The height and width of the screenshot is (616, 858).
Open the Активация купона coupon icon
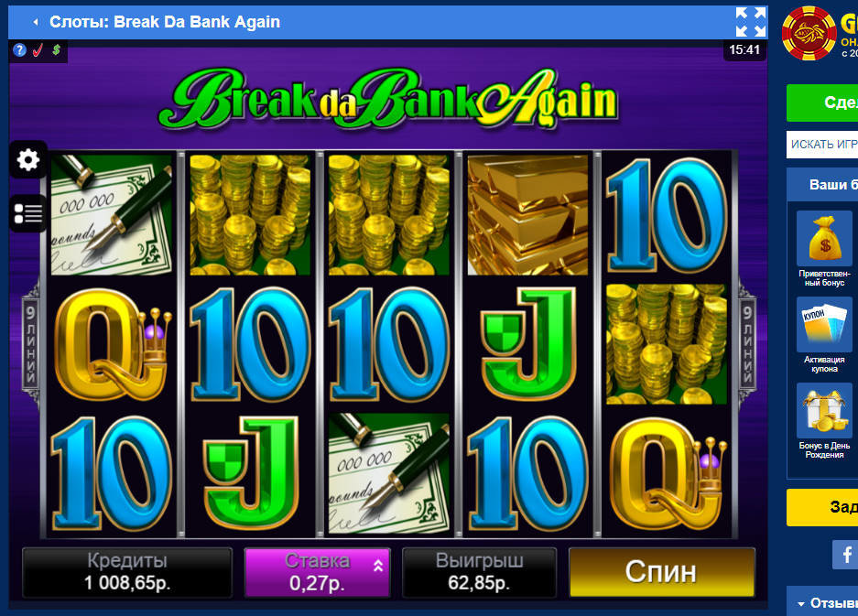tap(824, 324)
